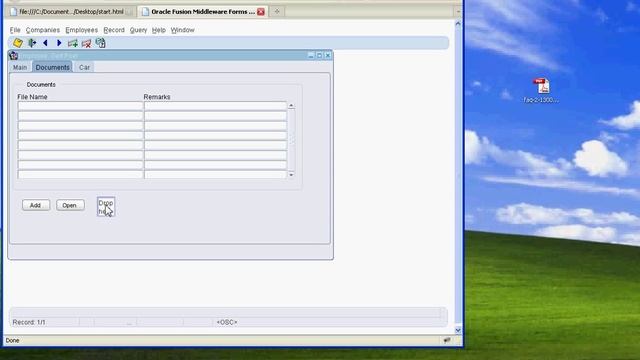The width and height of the screenshot is (640, 360).
Task: Click the '<OSC>' status bar indicator
Action: tap(227, 322)
